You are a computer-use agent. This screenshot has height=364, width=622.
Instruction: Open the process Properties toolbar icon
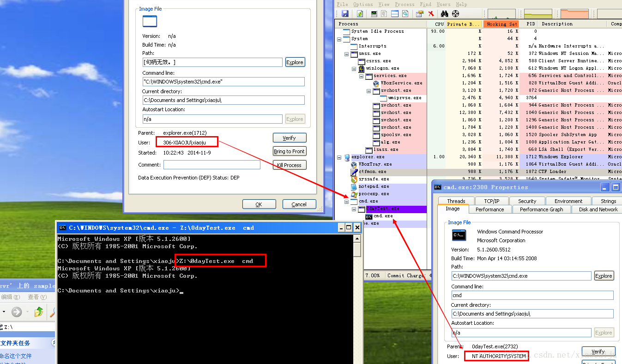420,14
